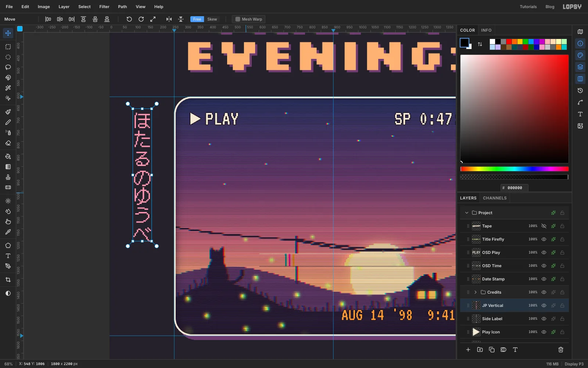Select the eyedropper tool
This screenshot has height=368, width=588.
(x=8, y=232)
